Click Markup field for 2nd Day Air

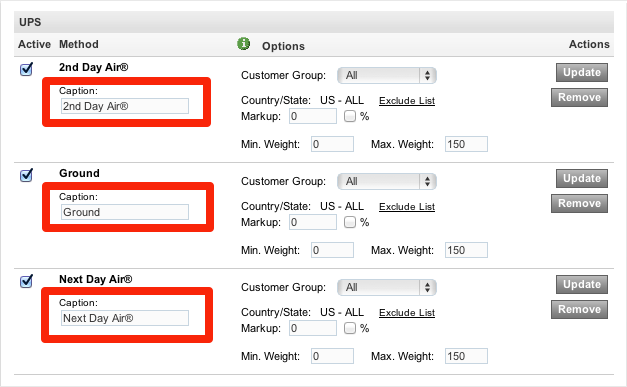click(x=313, y=116)
